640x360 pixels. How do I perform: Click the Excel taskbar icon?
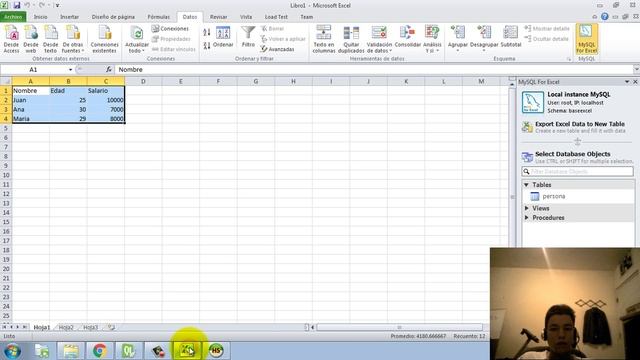point(187,351)
